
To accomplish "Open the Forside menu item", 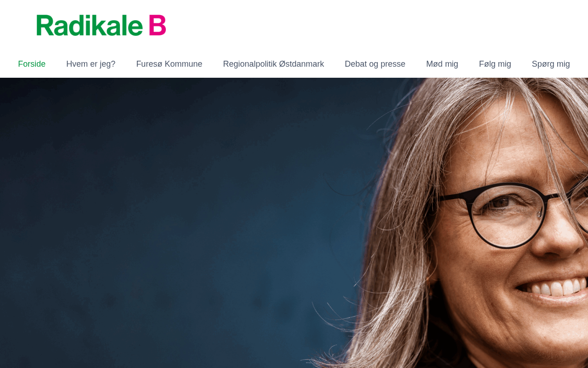I will click(32, 64).
